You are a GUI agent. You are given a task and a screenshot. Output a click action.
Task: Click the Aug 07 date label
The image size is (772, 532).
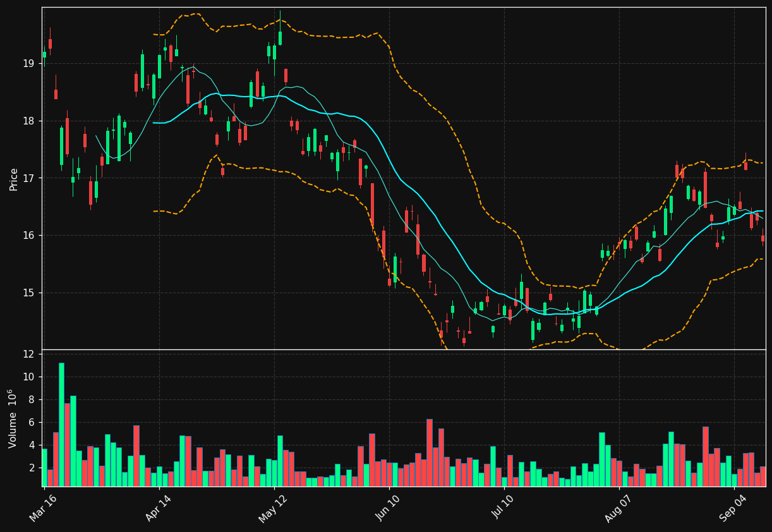pyautogui.click(x=618, y=508)
